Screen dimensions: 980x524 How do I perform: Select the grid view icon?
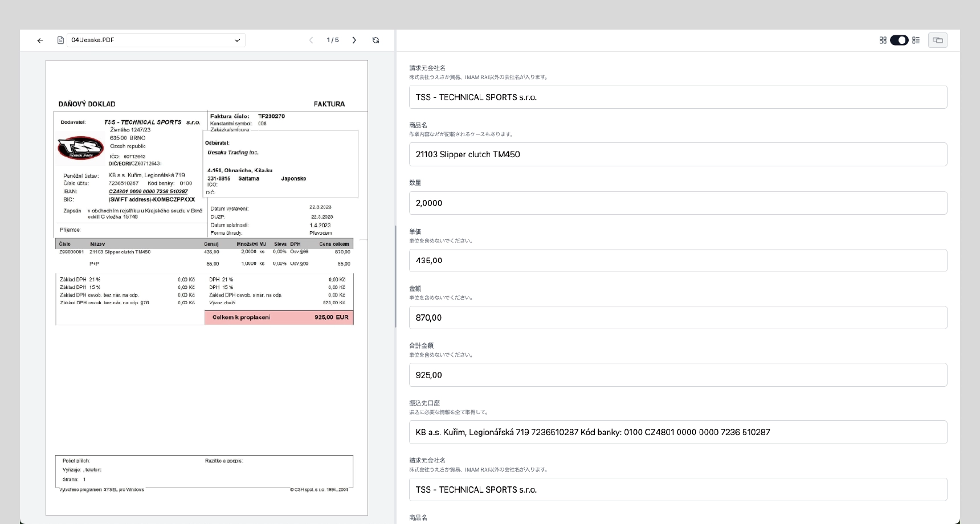click(883, 40)
